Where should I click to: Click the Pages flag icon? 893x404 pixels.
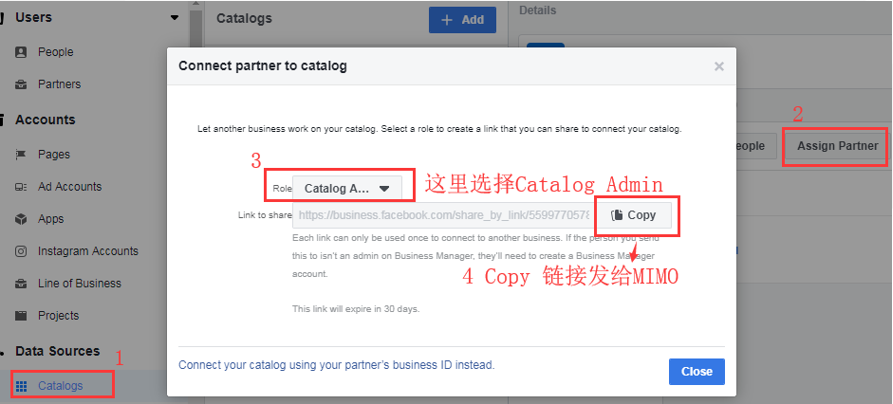[x=21, y=154]
